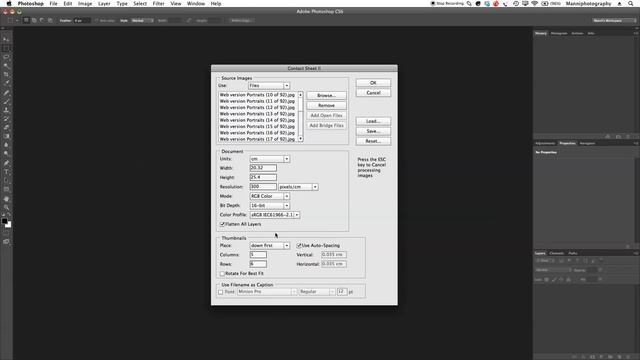
Task: Enable Rotate For Best Fit checkbox
Action: 222,274
